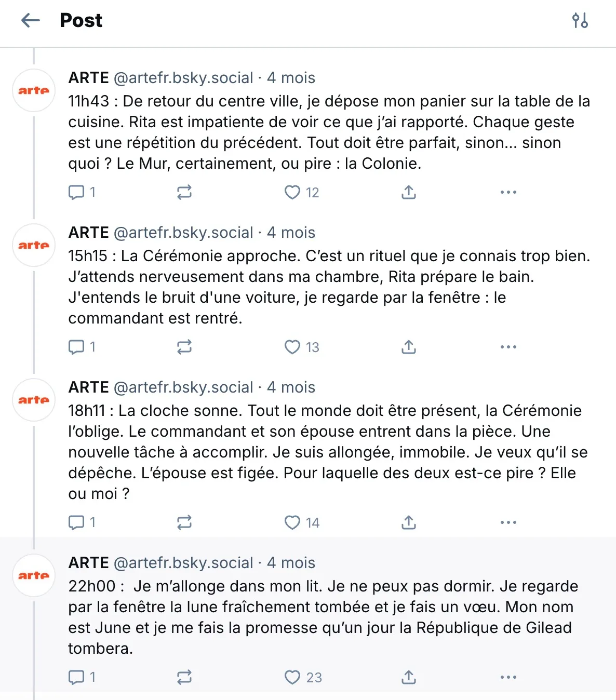Open ARTE avatar on the first post
The image size is (616, 700).
pos(34,90)
